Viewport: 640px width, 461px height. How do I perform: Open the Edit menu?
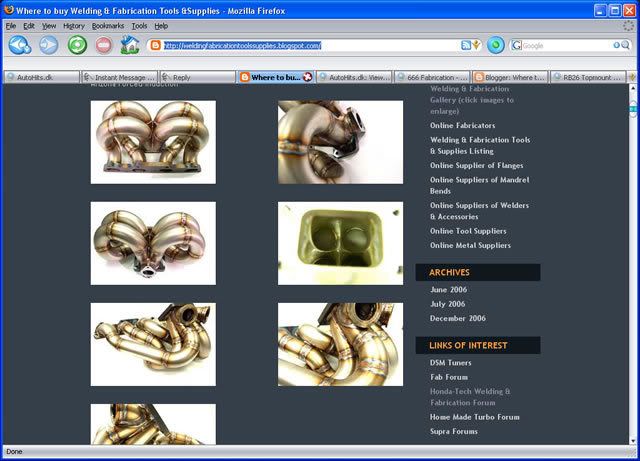tap(29, 26)
